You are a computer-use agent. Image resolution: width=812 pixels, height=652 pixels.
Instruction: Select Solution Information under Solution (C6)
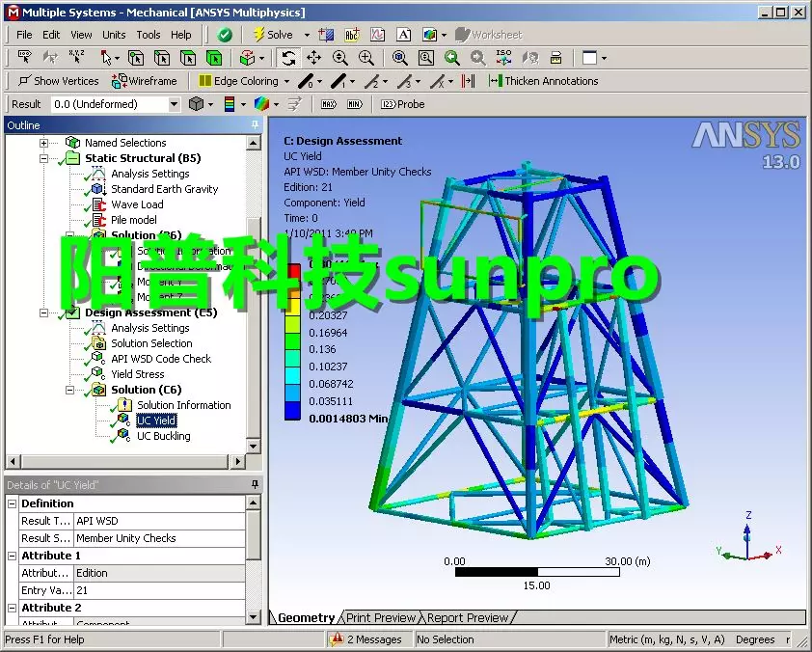point(184,405)
